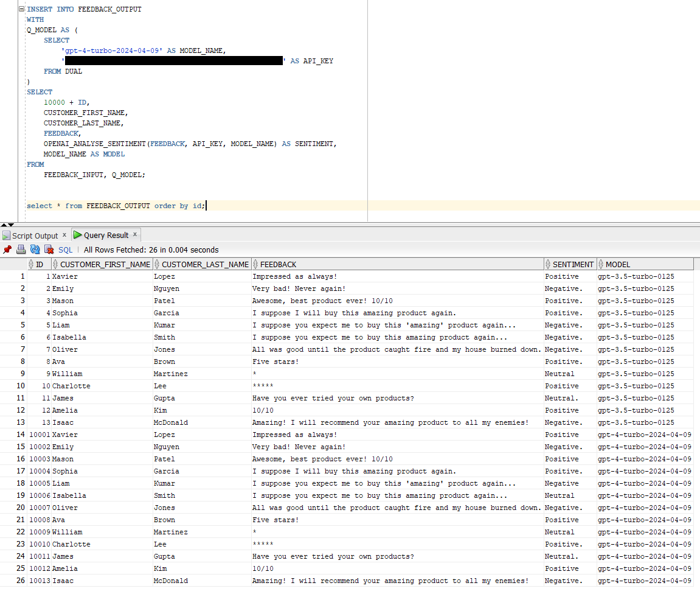Print query results via the printer icon
The image size is (700, 594).
click(21, 250)
